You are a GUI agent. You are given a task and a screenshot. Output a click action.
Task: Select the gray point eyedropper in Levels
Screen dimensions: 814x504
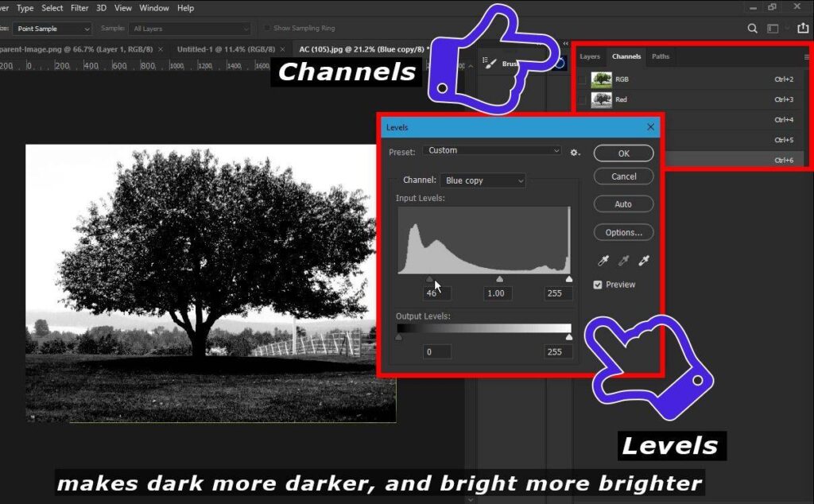click(x=623, y=261)
